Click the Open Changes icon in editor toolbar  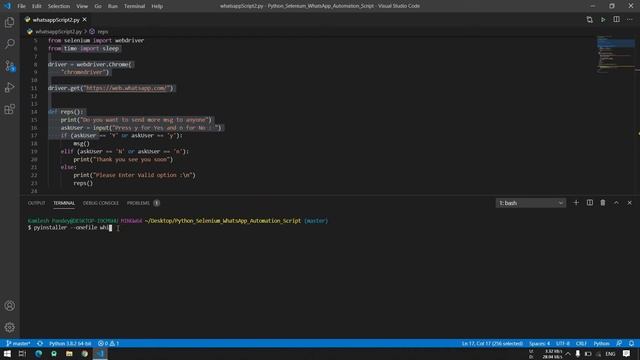589,20
